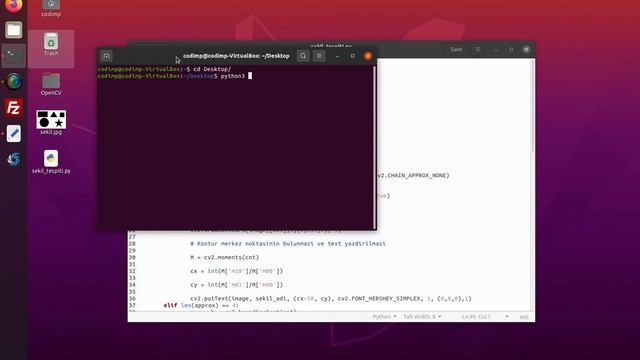Launch the globe browser dock icon

(13, 82)
